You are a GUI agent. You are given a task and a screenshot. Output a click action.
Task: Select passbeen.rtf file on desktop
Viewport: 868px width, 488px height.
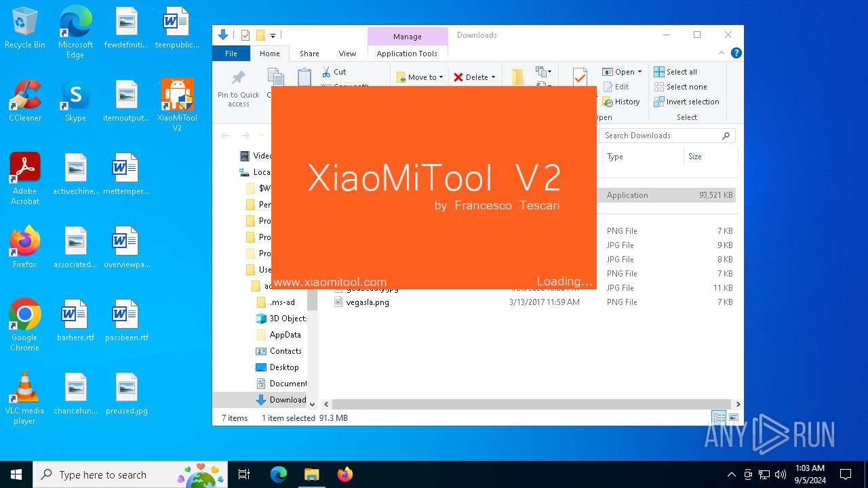(x=126, y=321)
